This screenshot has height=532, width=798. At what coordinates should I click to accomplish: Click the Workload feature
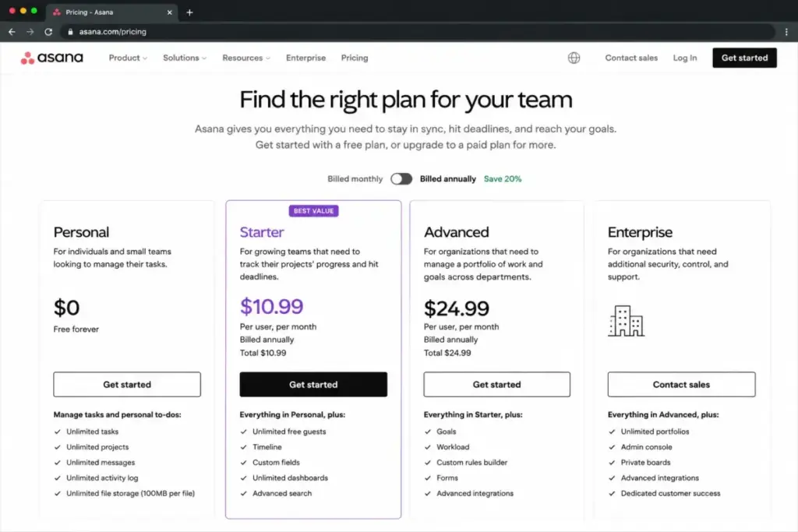click(x=453, y=446)
